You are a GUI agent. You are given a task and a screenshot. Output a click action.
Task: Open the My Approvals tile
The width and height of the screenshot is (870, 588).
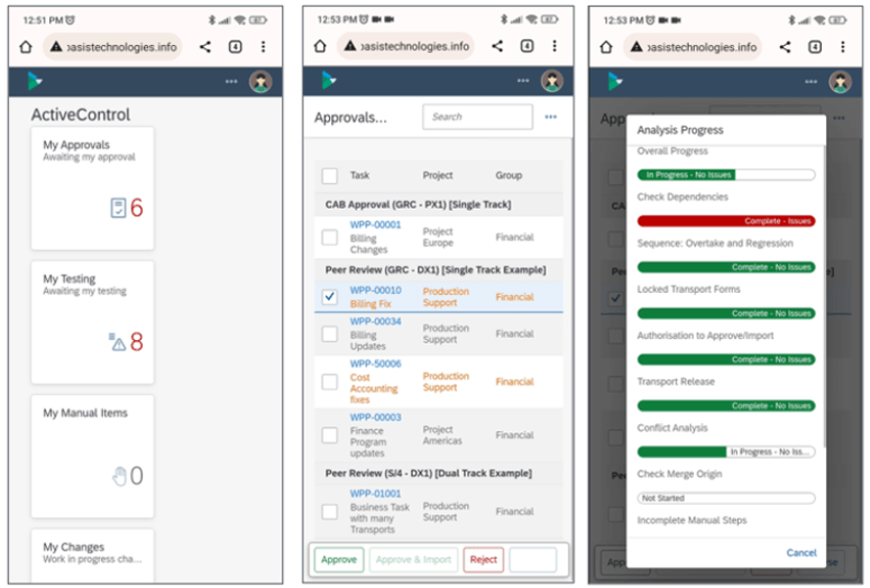tap(93, 188)
